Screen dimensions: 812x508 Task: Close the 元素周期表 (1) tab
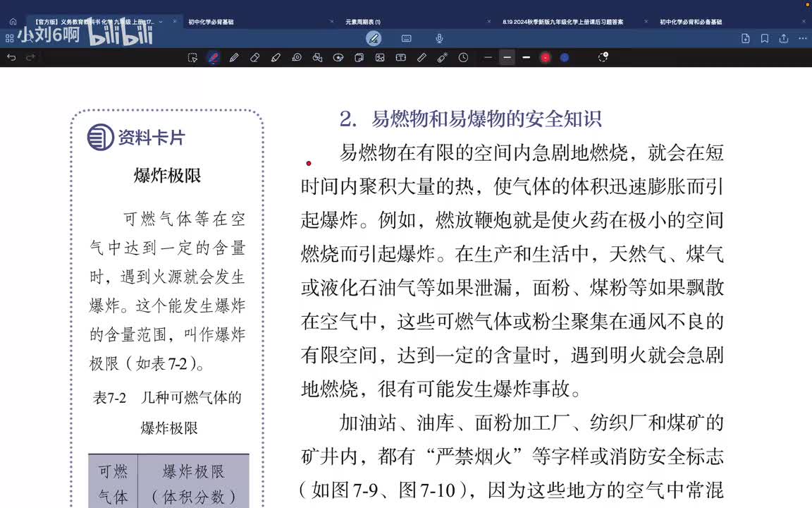tap(488, 22)
